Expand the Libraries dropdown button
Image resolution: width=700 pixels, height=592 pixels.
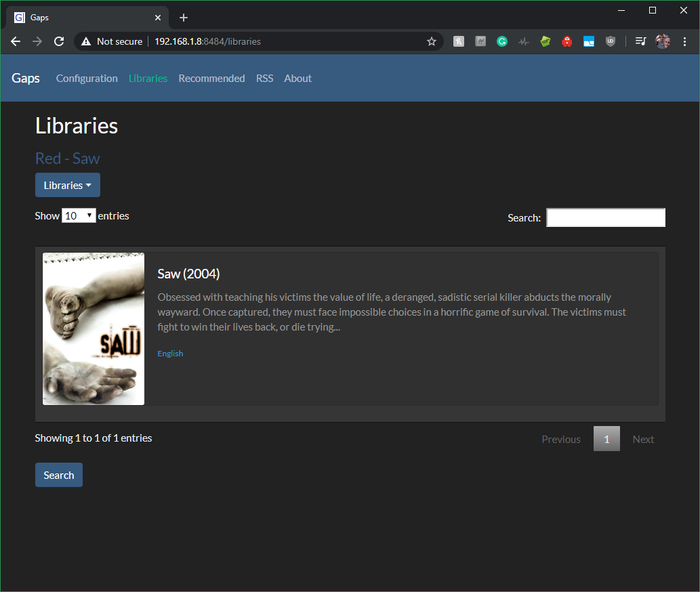click(67, 185)
